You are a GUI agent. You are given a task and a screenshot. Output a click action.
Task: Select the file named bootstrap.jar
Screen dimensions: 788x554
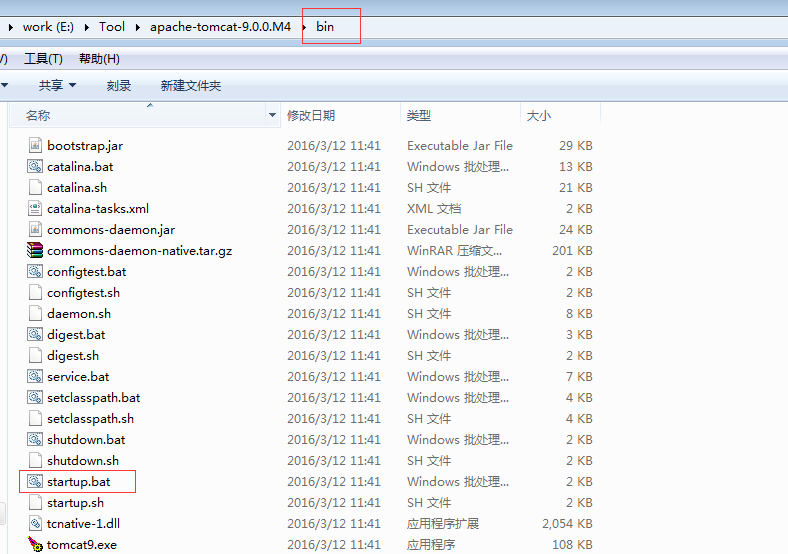tap(85, 145)
